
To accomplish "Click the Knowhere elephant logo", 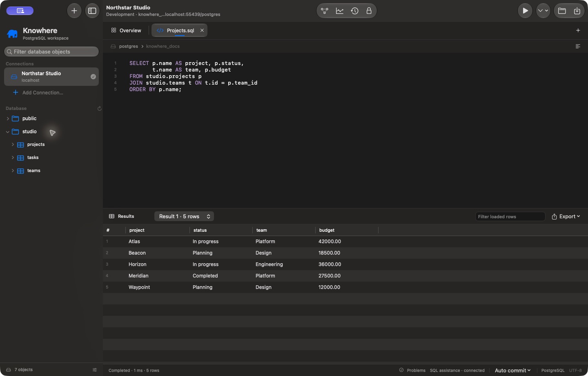I will click(13, 34).
